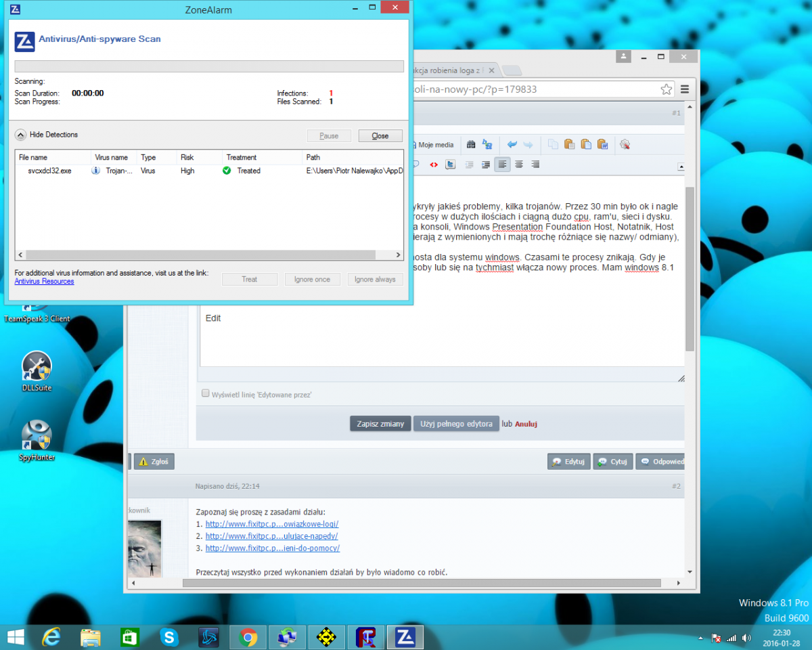Open Windows Store from the taskbar
Image resolution: width=812 pixels, height=650 pixels.
coord(130,636)
